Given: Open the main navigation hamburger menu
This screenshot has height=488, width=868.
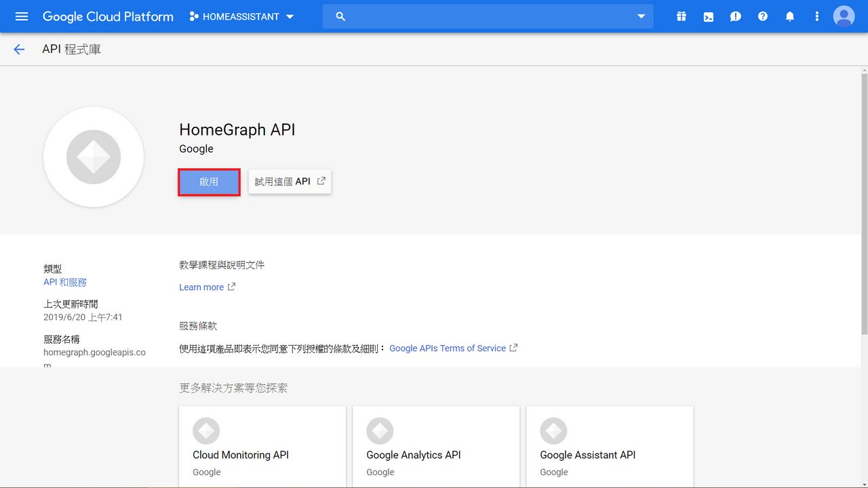Looking at the screenshot, I should tap(22, 16).
